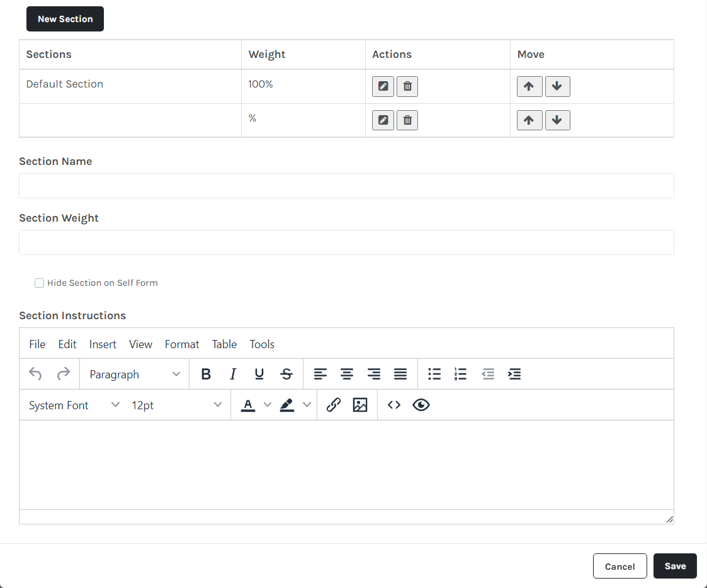Open the 12pt font size dropdown
This screenshot has width=707, height=588.
pos(177,405)
